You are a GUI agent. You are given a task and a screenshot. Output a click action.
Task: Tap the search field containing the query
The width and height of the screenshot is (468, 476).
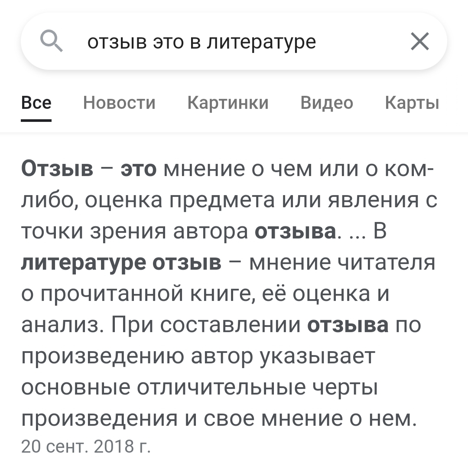coord(234,42)
